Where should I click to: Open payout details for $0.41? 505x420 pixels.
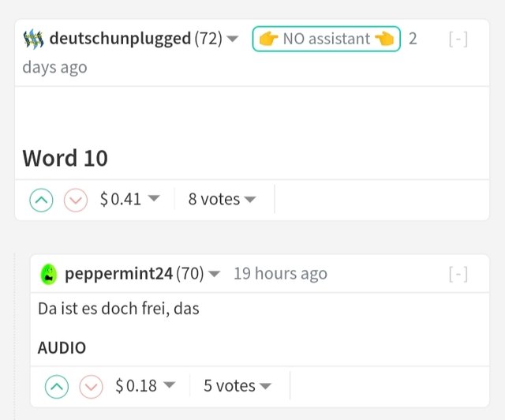tap(129, 199)
